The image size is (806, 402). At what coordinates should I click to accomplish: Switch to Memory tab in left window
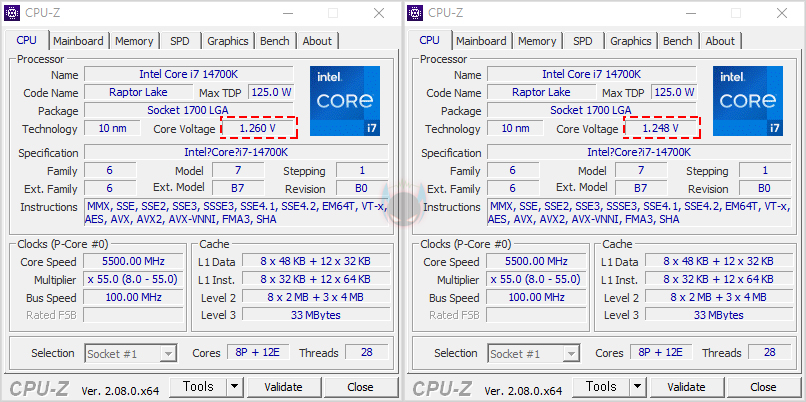[134, 41]
